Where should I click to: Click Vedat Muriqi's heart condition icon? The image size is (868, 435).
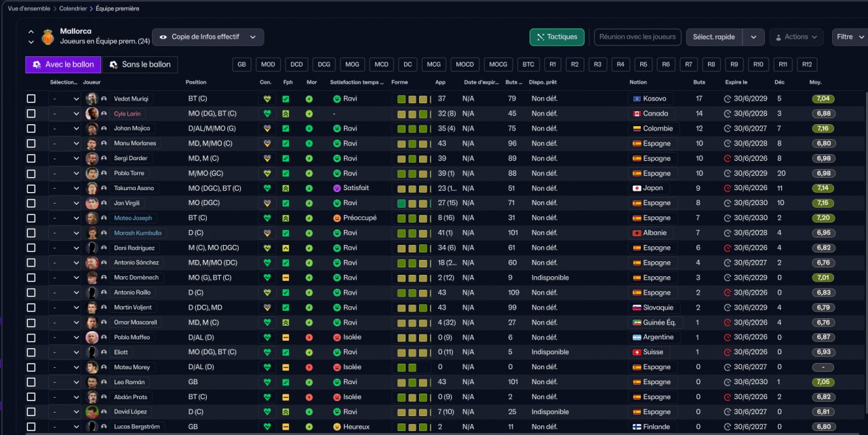coord(267,98)
